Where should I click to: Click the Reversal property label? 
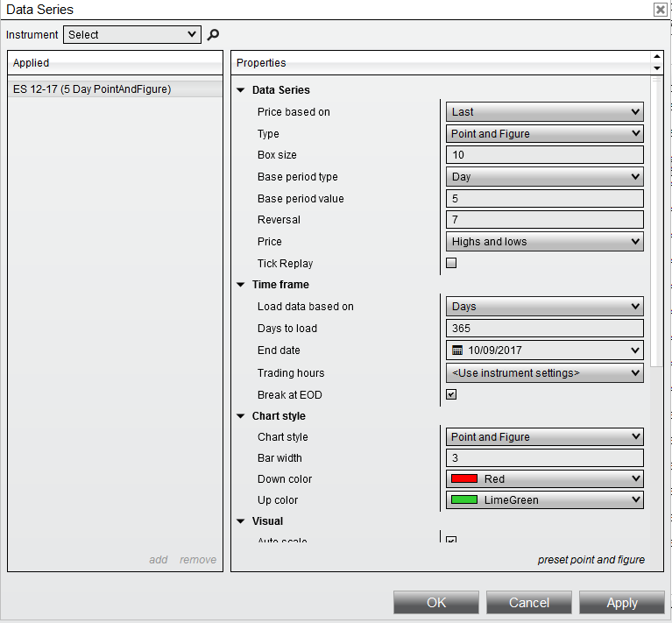(x=279, y=220)
